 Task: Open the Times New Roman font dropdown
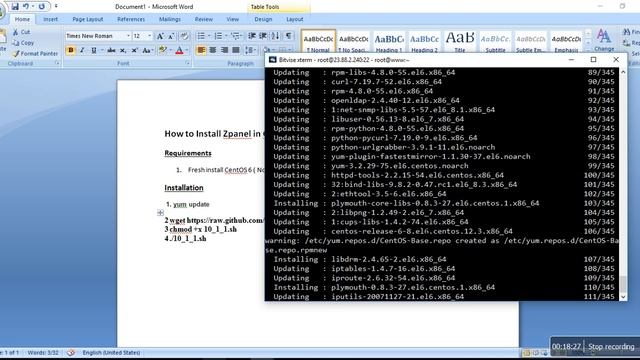(128, 36)
